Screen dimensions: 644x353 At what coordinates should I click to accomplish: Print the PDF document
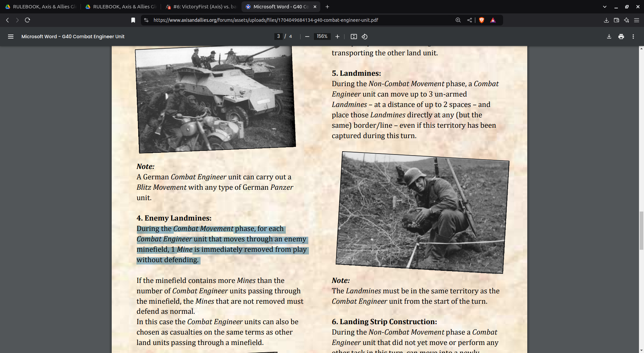[x=621, y=37]
